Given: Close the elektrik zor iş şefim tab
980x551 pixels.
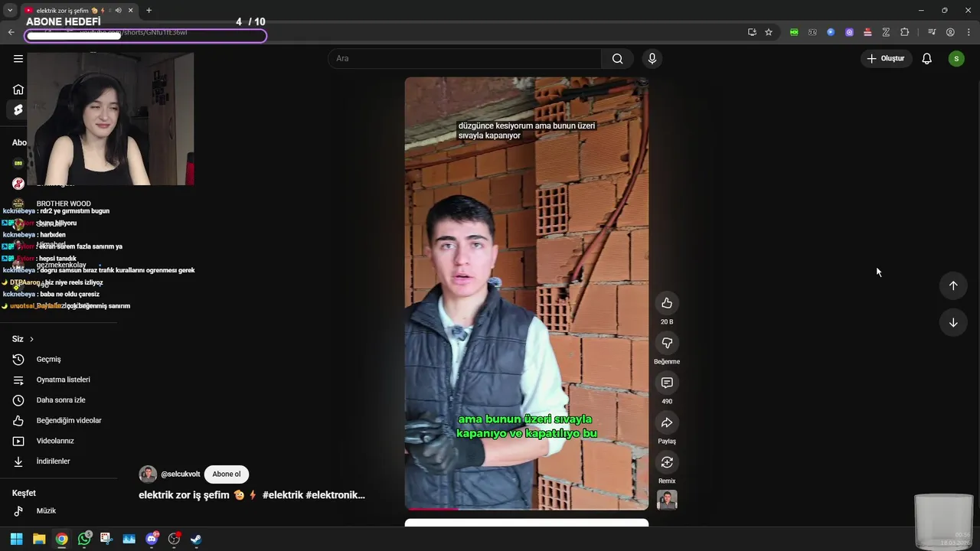Looking at the screenshot, I should 131,10.
